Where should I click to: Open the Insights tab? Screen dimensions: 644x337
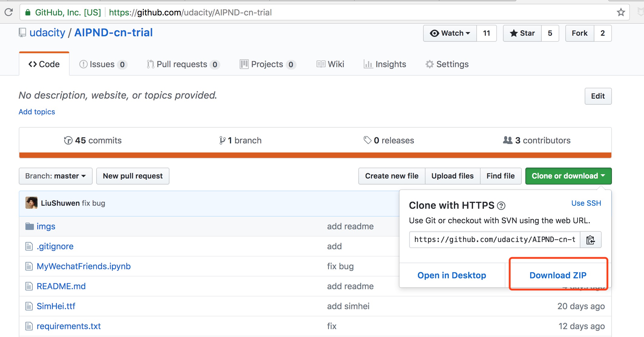coord(385,64)
